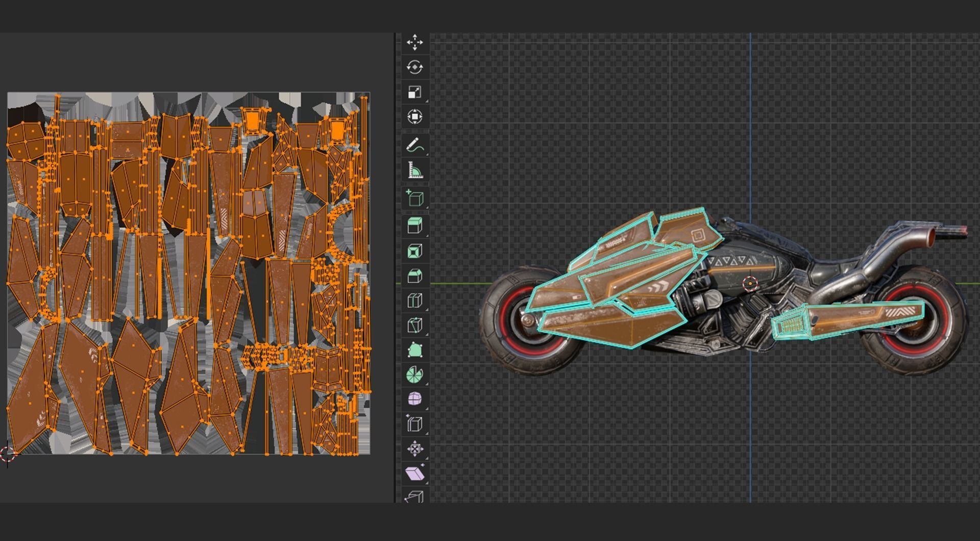Click the 2D cursor at UV editor corner
Screen dimensions: 980x541
(7, 454)
